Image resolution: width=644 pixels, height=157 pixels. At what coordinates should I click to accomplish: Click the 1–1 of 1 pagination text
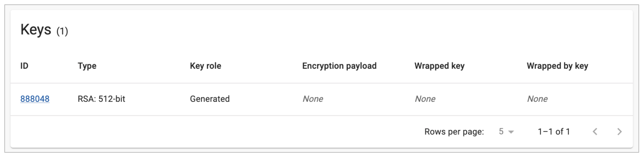point(554,132)
